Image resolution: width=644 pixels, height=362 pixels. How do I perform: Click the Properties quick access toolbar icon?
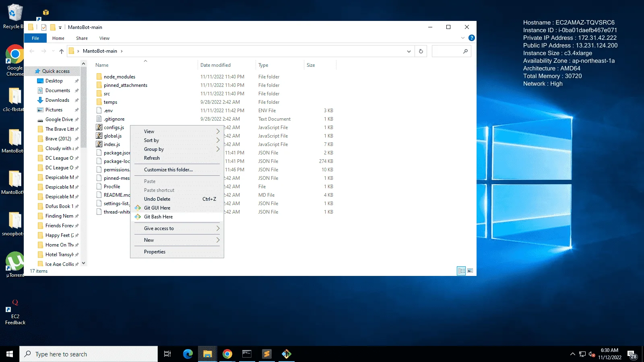click(43, 27)
